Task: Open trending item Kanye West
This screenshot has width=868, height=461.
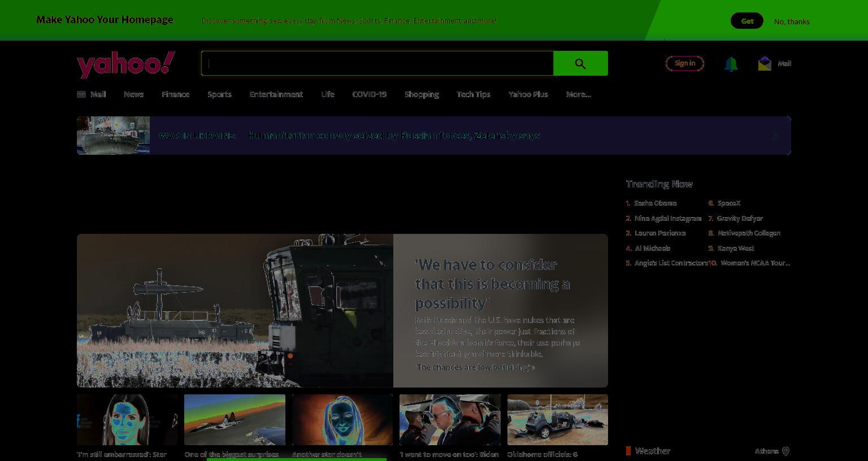Action: (x=736, y=248)
